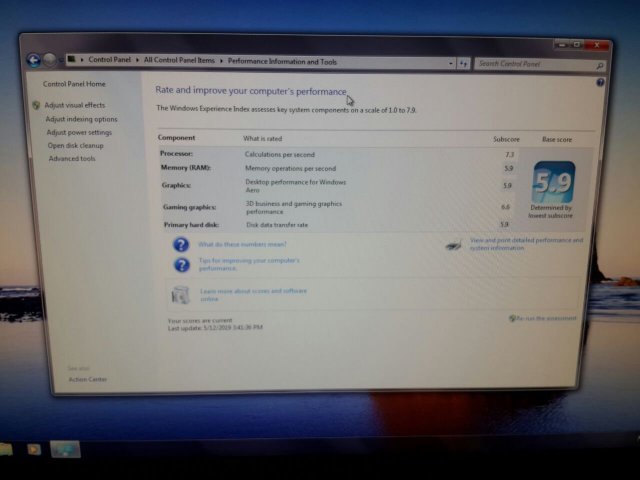Click the Last update date text
This screenshot has width=640, height=480.
[x=215, y=327]
